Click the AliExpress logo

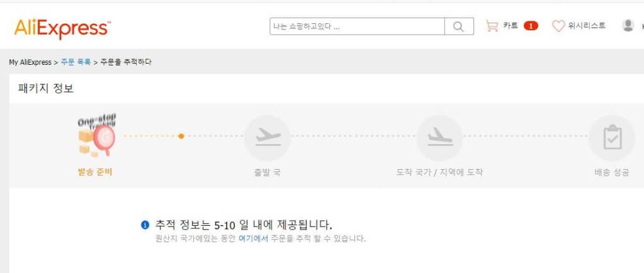point(62,29)
